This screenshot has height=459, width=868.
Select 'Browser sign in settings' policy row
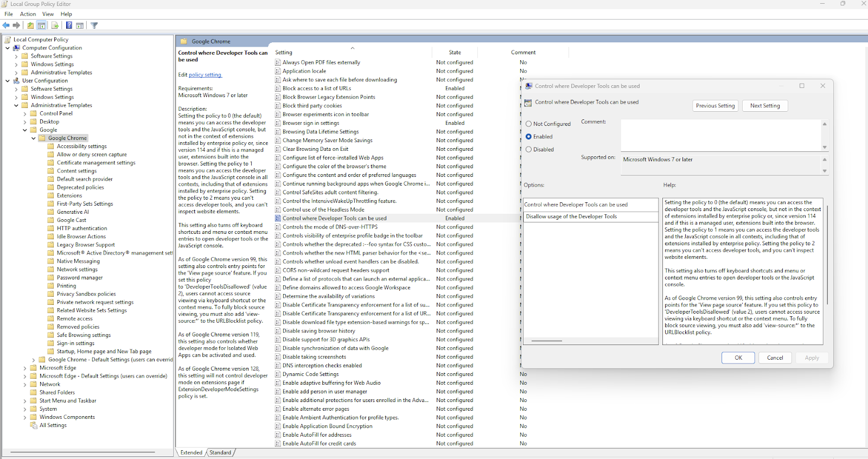coord(396,123)
